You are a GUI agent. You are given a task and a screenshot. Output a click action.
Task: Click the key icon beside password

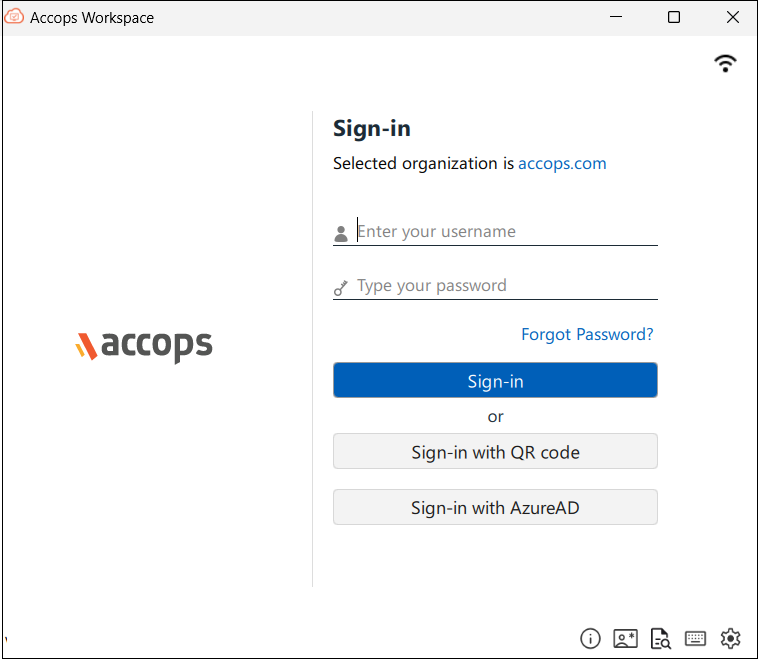tap(341, 288)
